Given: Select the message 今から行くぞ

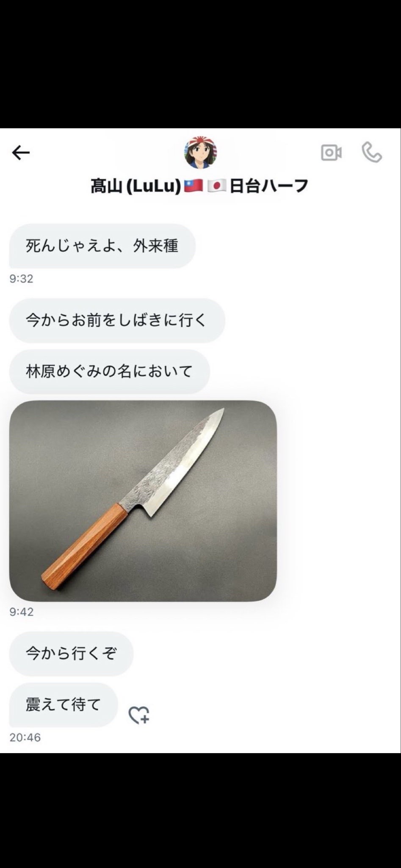Looking at the screenshot, I should coord(71,654).
